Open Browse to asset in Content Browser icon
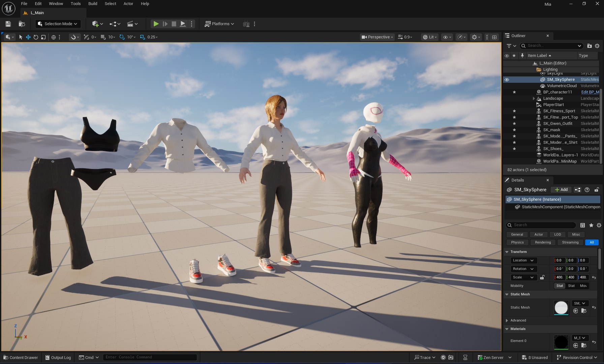 [x=22, y=24]
